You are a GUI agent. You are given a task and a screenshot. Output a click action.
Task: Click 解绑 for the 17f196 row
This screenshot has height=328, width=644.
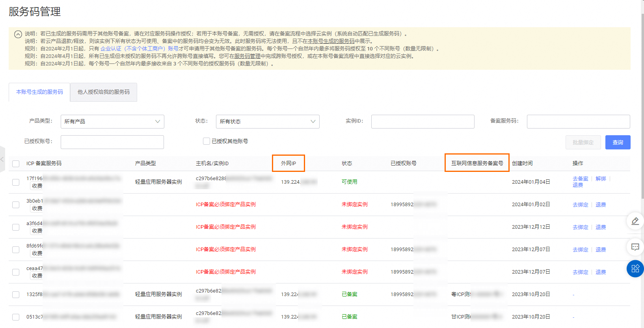tap(601, 179)
